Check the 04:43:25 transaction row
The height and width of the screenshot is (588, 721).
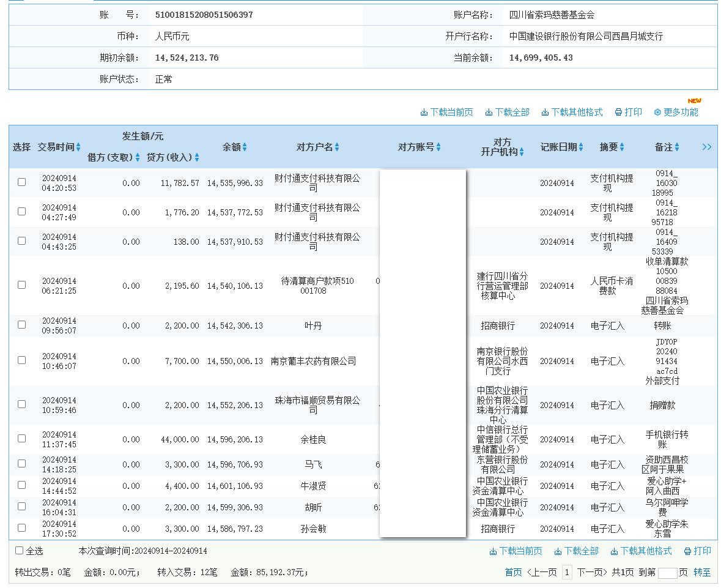[21, 241]
